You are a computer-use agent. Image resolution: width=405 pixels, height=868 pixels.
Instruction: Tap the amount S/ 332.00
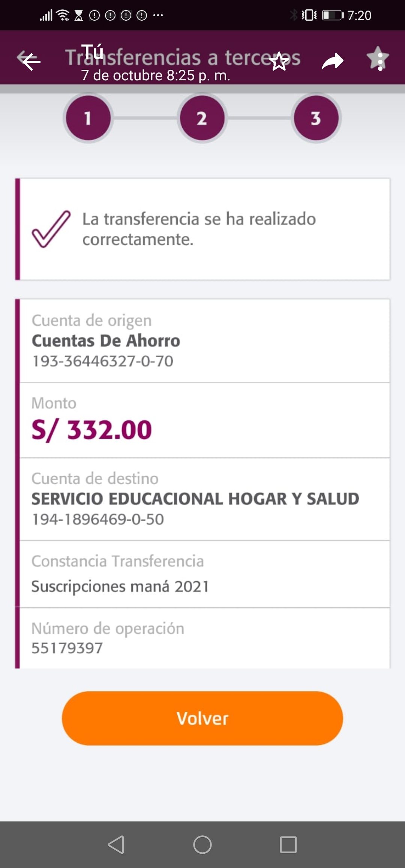click(x=92, y=430)
